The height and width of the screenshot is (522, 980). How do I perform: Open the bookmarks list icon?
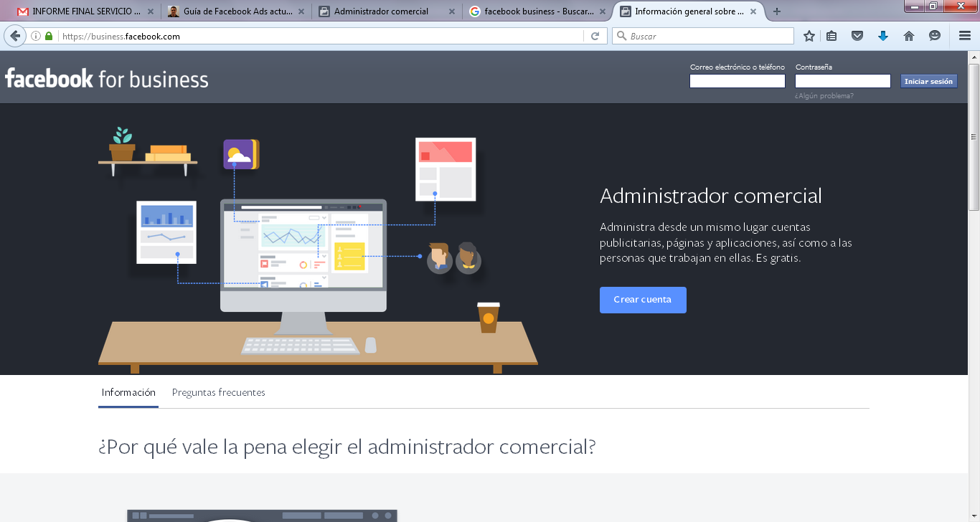pos(831,36)
